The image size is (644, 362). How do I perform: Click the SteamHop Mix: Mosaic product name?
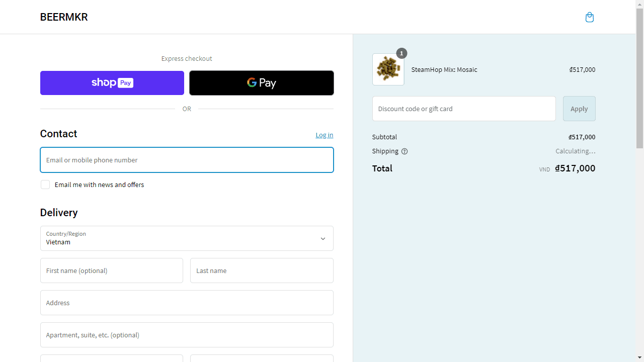[444, 69]
